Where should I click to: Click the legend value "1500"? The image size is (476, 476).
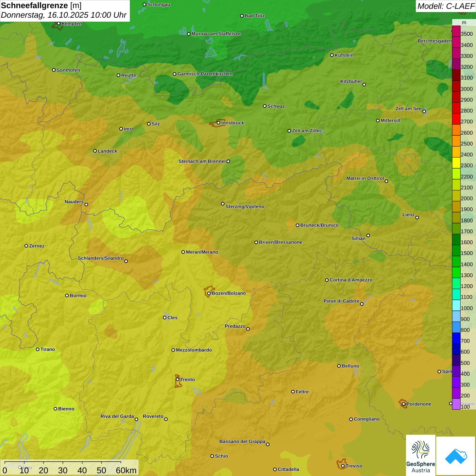(x=466, y=253)
